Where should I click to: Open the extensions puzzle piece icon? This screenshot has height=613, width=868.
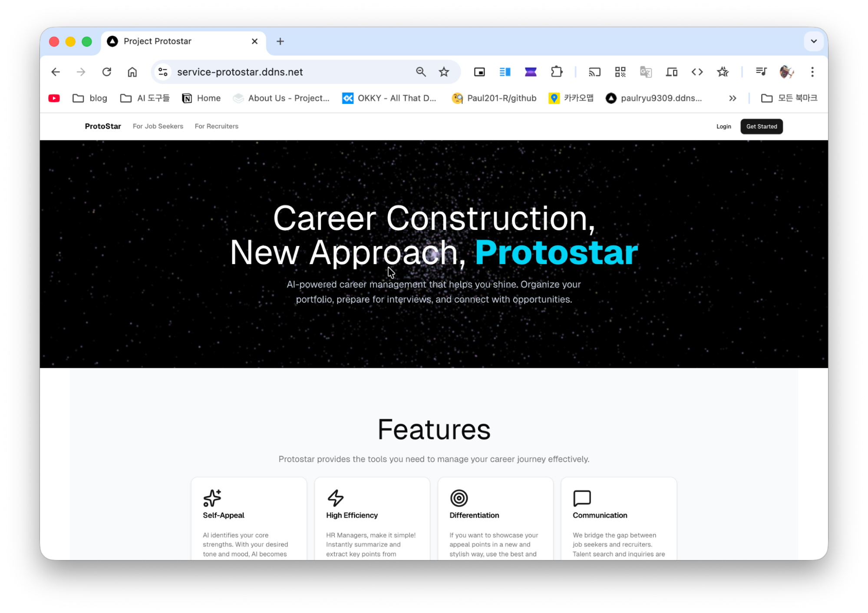tap(556, 72)
